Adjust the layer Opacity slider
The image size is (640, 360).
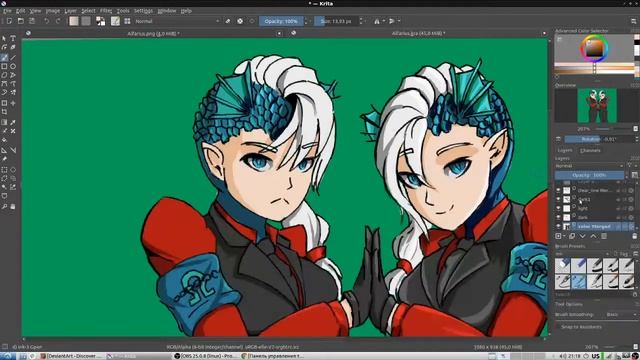[589, 175]
